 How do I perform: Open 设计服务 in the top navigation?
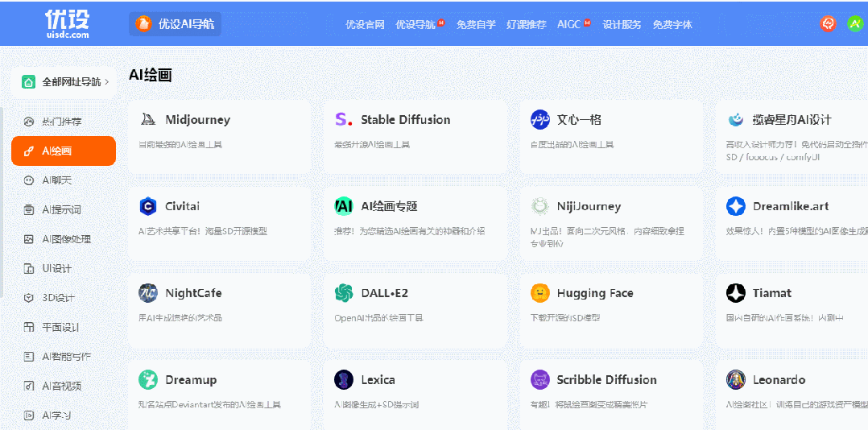(622, 24)
